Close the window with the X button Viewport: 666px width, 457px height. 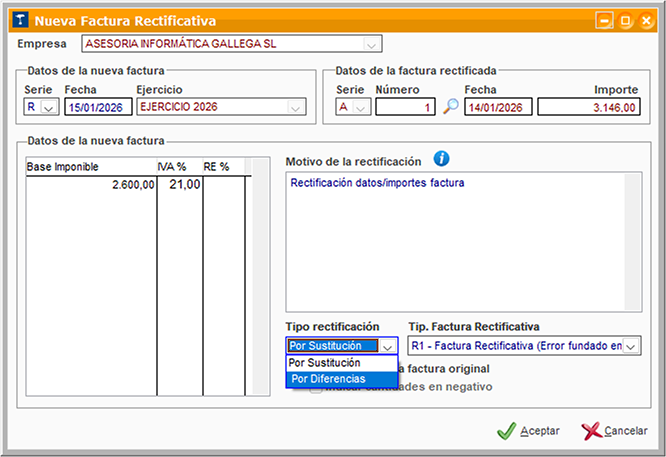tap(646, 20)
